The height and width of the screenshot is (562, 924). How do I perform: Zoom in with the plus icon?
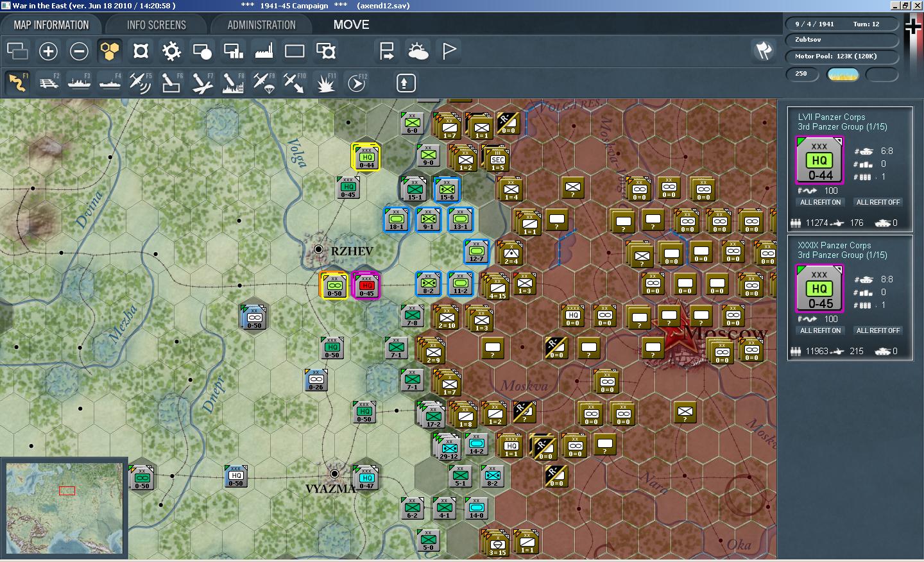tap(48, 51)
